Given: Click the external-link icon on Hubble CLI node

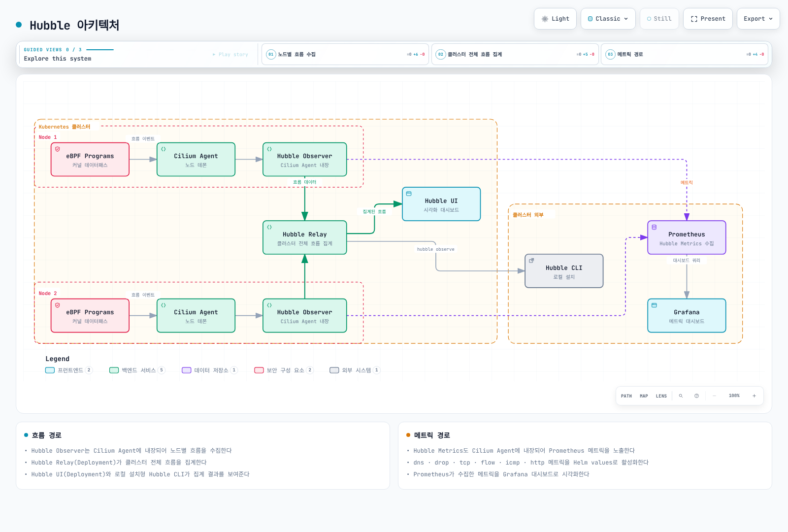Looking at the screenshot, I should [531, 261].
